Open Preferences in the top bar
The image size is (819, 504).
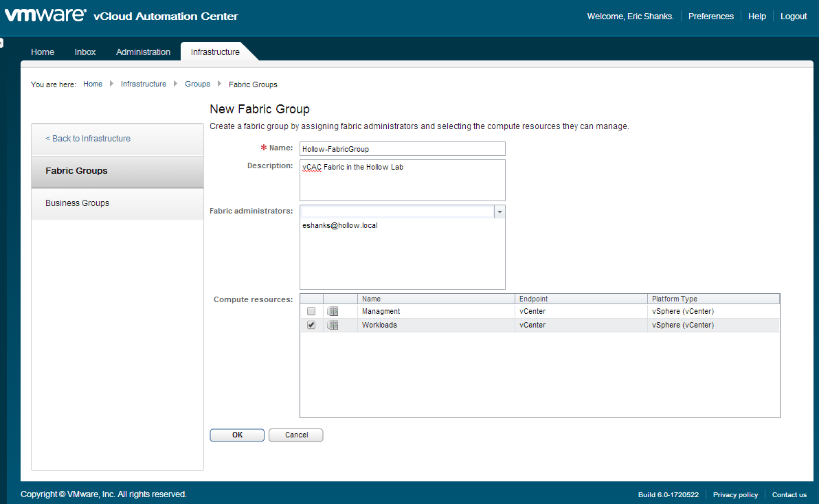click(x=710, y=16)
